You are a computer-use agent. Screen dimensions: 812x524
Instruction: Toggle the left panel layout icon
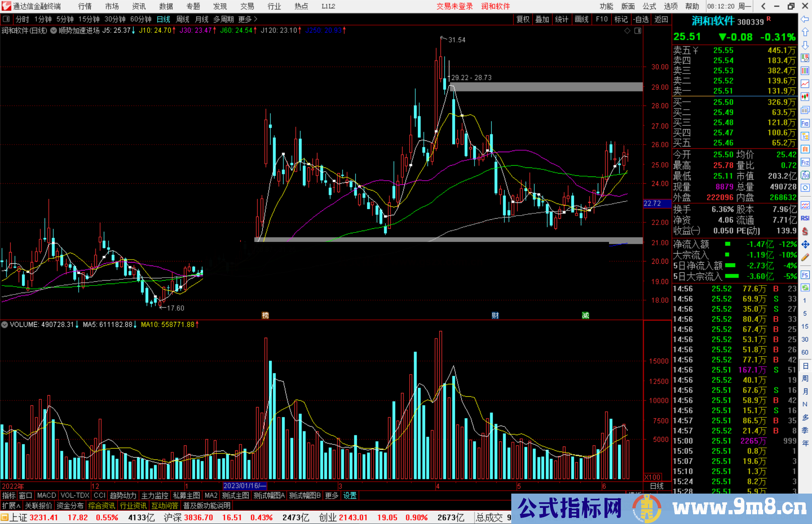click(6, 19)
